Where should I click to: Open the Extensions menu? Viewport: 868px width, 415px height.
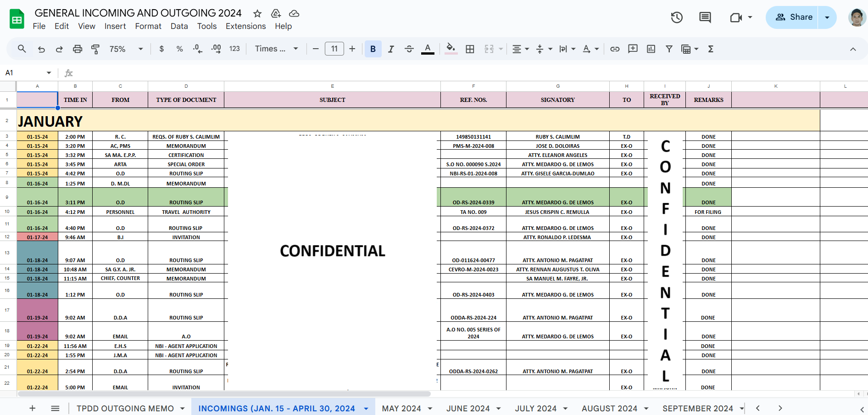click(245, 26)
